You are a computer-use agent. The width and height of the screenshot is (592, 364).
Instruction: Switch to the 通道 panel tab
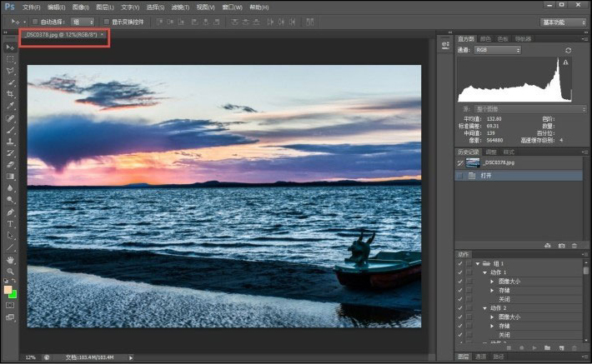pyautogui.click(x=483, y=357)
